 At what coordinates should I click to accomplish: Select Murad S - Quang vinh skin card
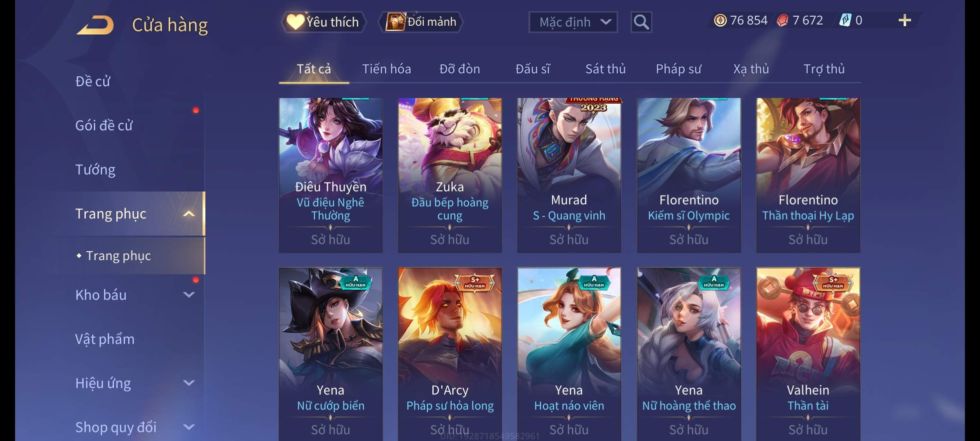point(569,175)
